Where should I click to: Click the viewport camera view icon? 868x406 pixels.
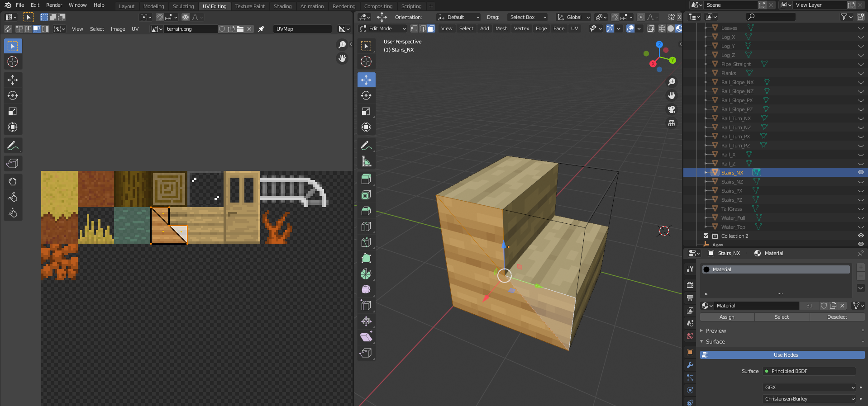672,109
